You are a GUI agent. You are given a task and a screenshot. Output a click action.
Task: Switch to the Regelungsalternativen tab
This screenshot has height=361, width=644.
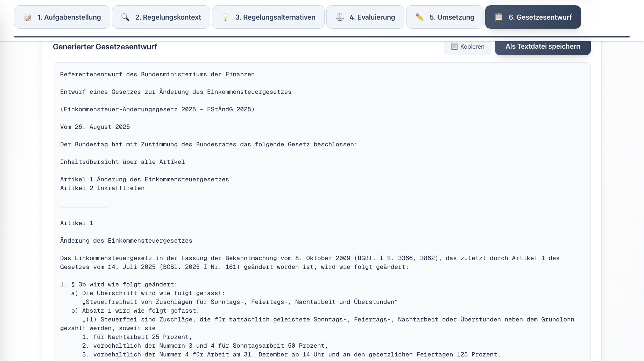[268, 17]
